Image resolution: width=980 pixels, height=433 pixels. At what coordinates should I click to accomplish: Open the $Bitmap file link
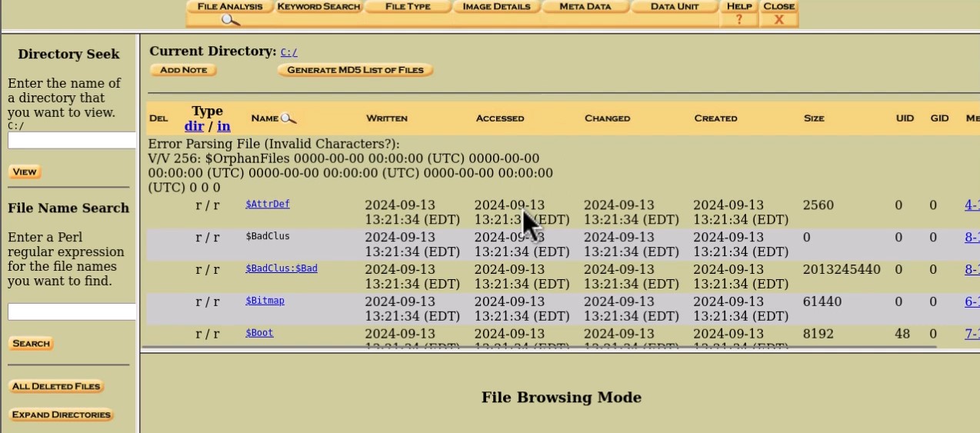[265, 301]
